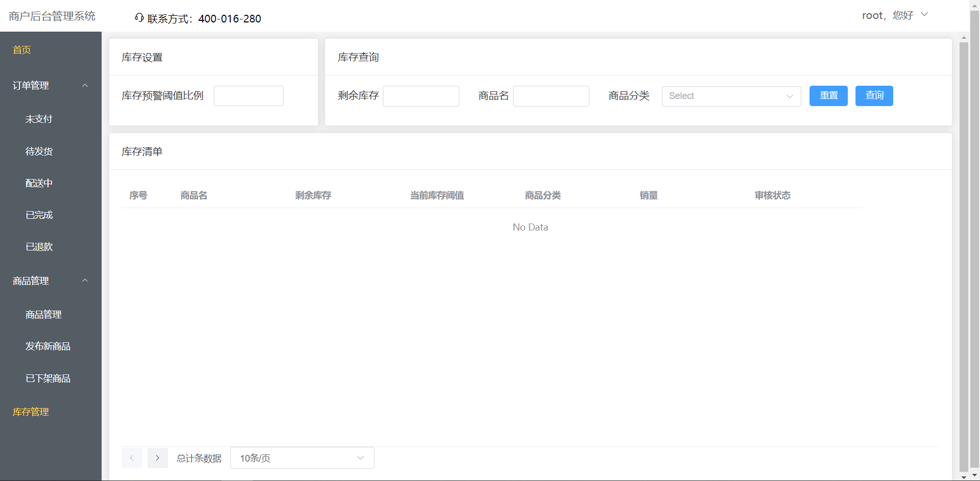The height and width of the screenshot is (481, 980).
Task: Collapse the 订单管理 menu chevron
Action: point(85,86)
